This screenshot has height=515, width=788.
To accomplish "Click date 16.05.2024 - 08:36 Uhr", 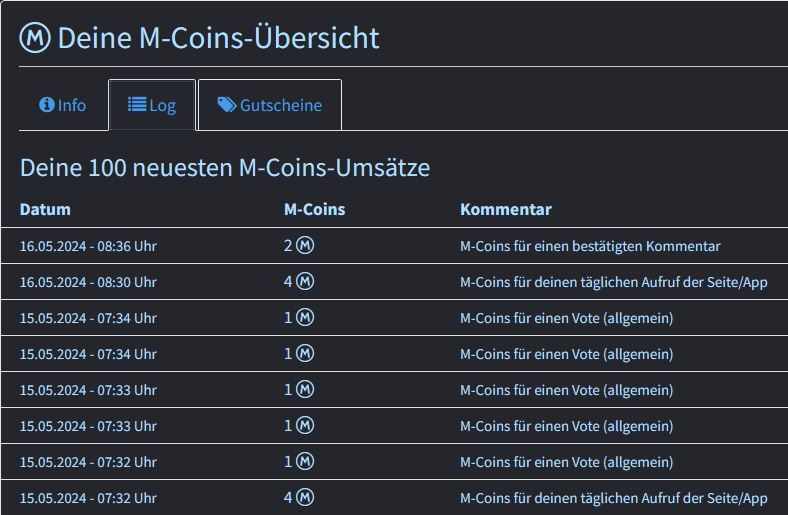I will 88,246.
